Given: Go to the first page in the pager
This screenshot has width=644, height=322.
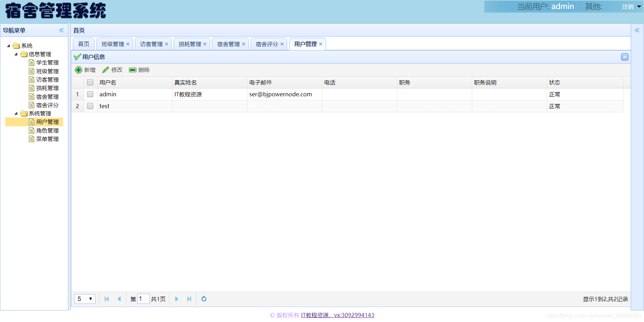Looking at the screenshot, I should [107, 299].
